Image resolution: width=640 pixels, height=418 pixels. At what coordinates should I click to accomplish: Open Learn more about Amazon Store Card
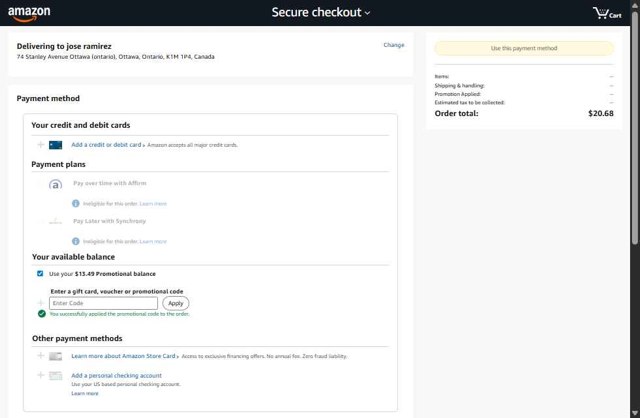tap(123, 356)
